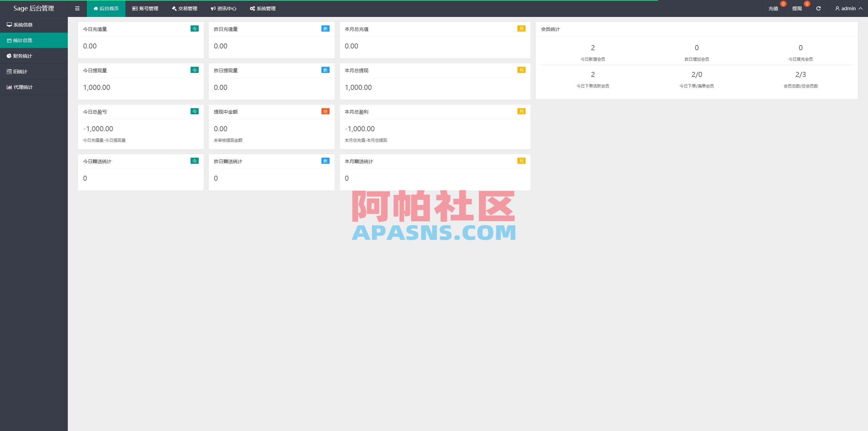The width and height of the screenshot is (868, 431).
Task: Click the blue 昨 badge on 昨日提现量
Action: (x=325, y=70)
